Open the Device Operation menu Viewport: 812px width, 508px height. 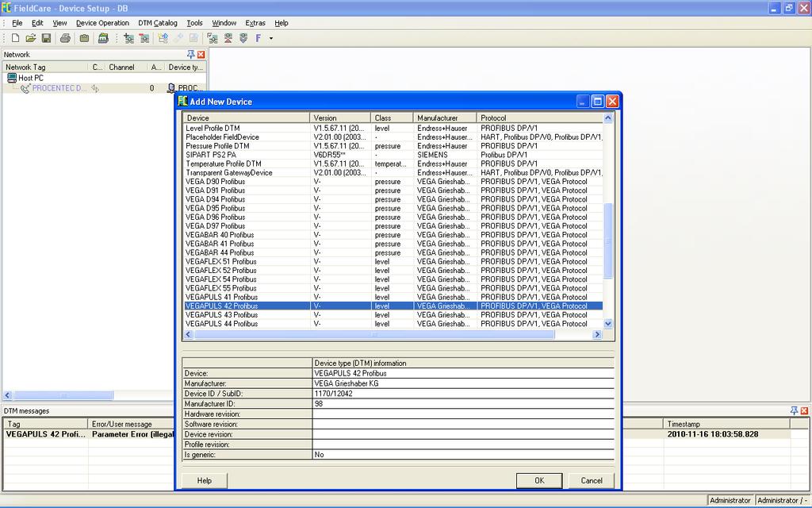point(102,23)
